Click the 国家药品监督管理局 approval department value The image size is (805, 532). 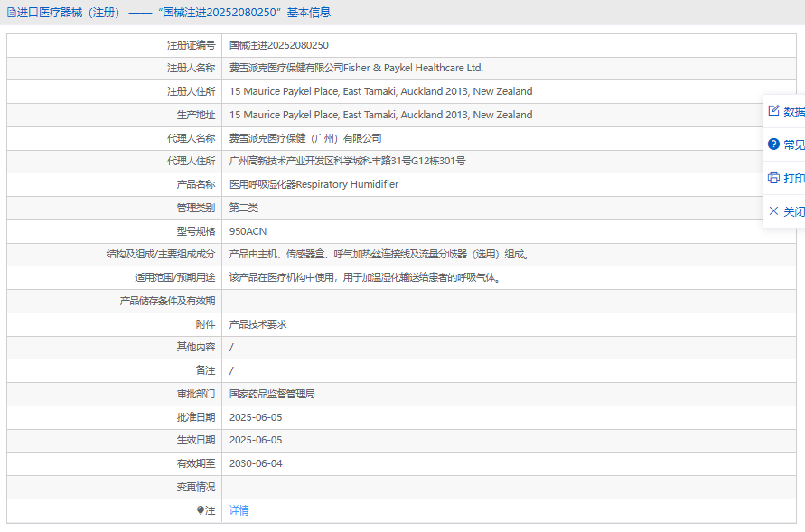pos(272,394)
